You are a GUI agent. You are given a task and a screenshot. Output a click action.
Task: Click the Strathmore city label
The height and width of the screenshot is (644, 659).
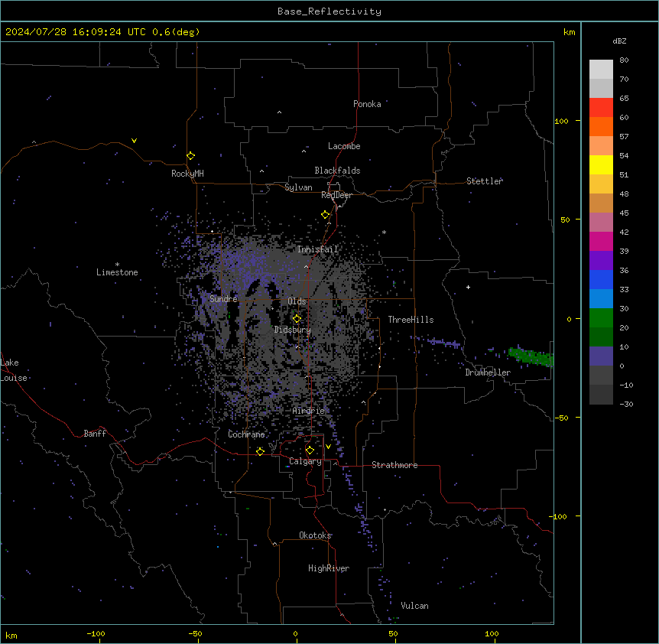(x=394, y=465)
